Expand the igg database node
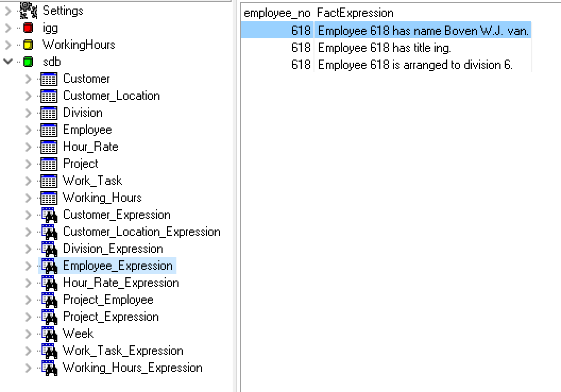 click(x=8, y=28)
